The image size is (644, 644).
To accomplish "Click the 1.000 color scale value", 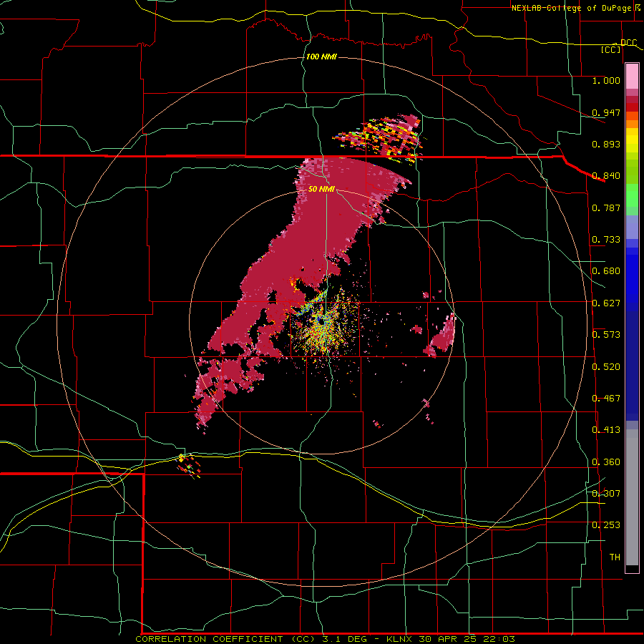I will pos(606,80).
